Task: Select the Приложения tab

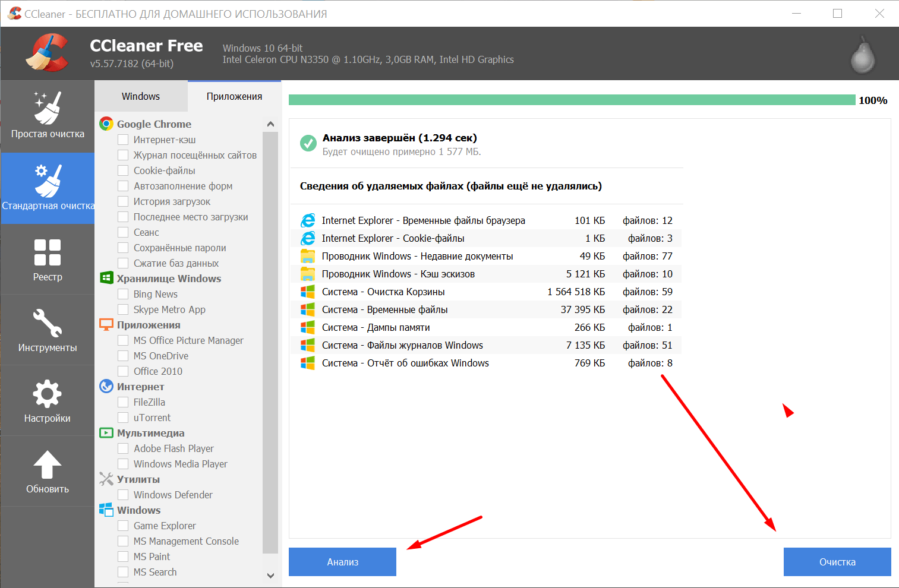Action: (234, 96)
